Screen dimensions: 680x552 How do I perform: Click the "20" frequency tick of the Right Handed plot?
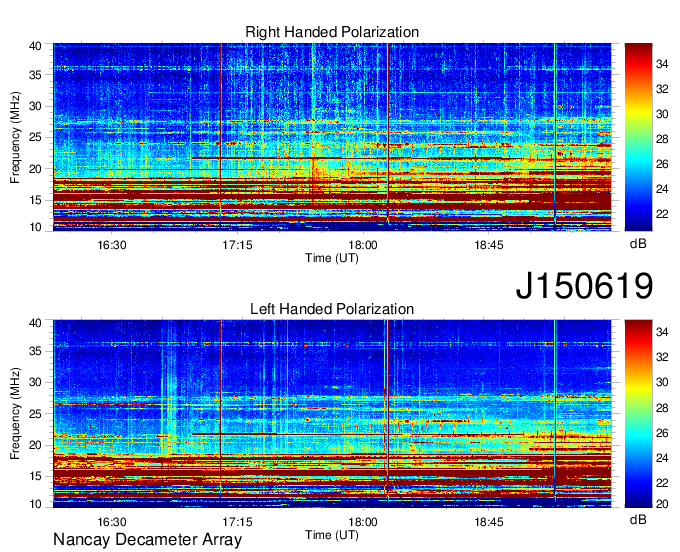click(x=35, y=169)
